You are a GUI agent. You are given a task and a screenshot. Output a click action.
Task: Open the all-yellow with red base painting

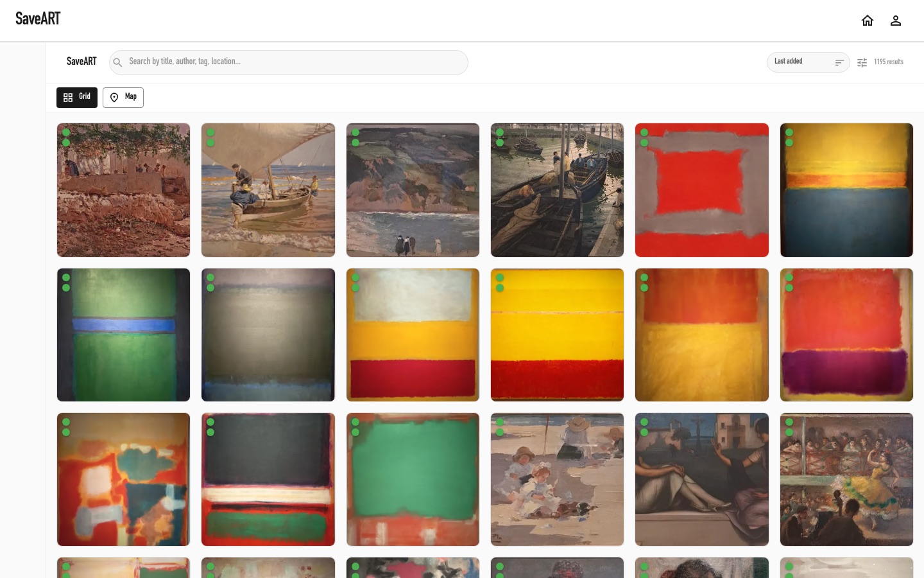point(557,335)
